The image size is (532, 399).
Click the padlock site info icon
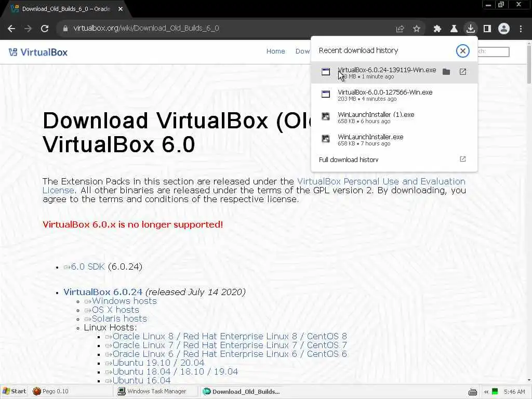tap(65, 29)
